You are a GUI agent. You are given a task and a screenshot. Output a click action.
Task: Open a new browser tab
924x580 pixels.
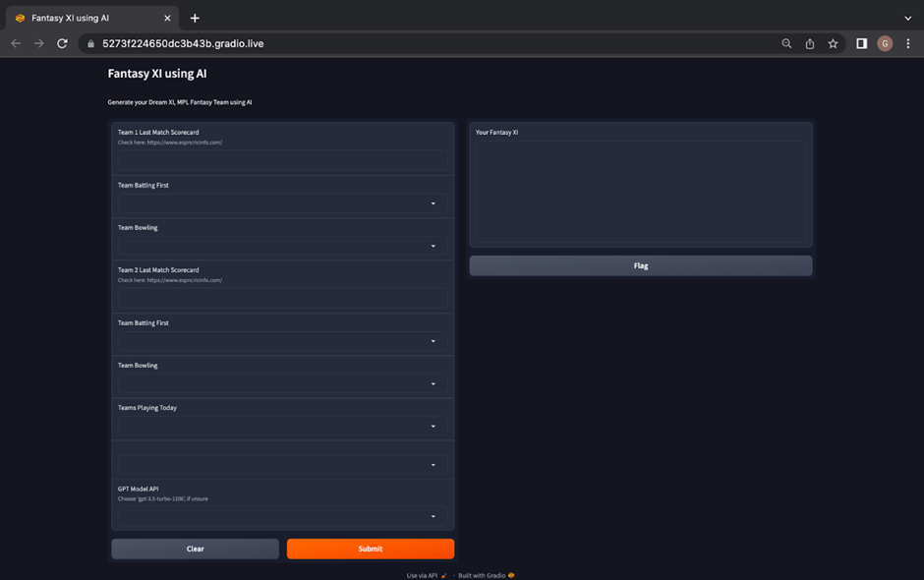(x=195, y=19)
